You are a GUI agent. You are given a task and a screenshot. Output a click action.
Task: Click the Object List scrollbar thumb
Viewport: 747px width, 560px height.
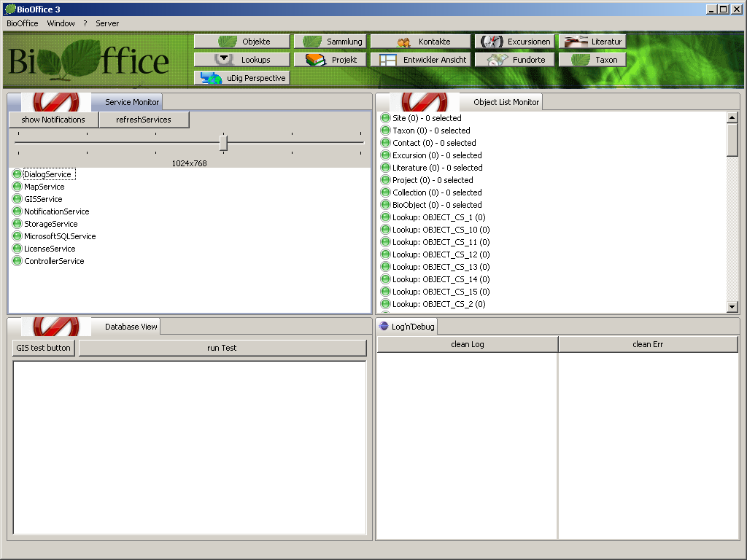[x=732, y=139]
